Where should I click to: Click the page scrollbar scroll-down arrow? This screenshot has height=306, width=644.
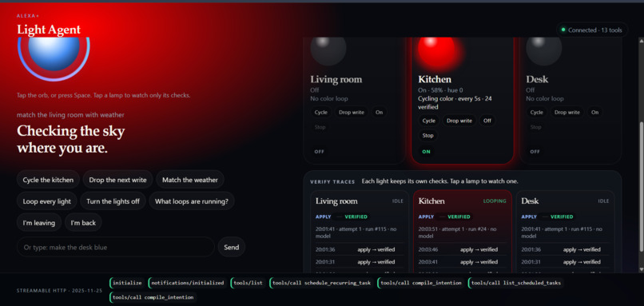coord(641,269)
